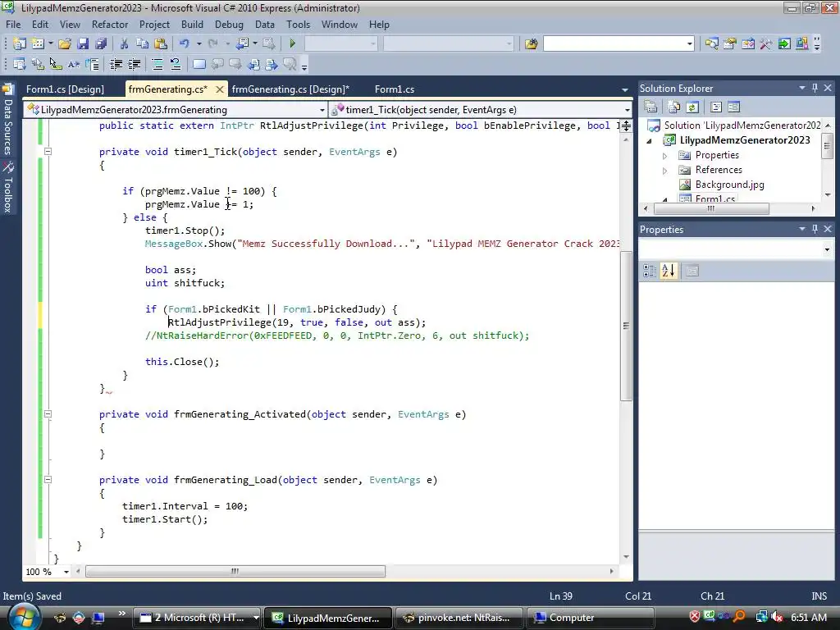
Task: Open the Debug menu
Action: 229,25
